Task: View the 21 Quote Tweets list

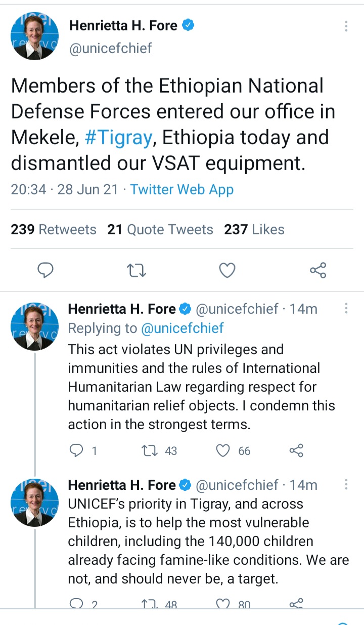Action: 160,230
